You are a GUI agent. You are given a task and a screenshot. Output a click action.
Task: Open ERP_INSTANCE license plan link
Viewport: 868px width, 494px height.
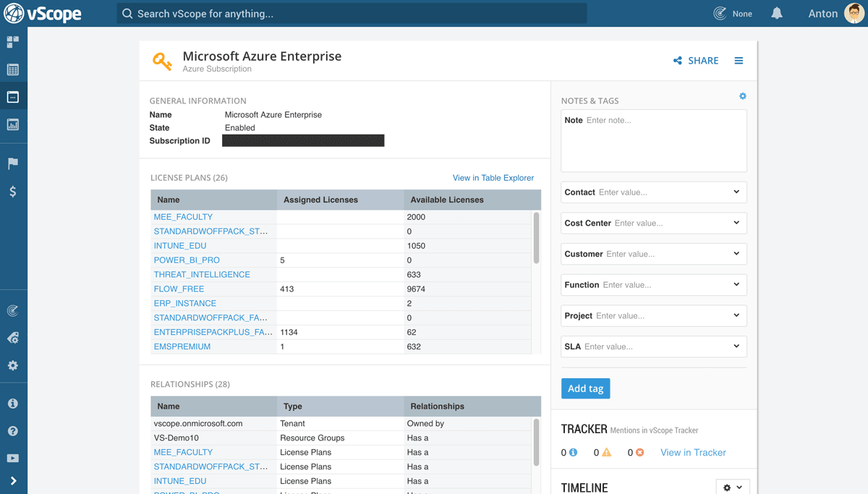tap(184, 304)
